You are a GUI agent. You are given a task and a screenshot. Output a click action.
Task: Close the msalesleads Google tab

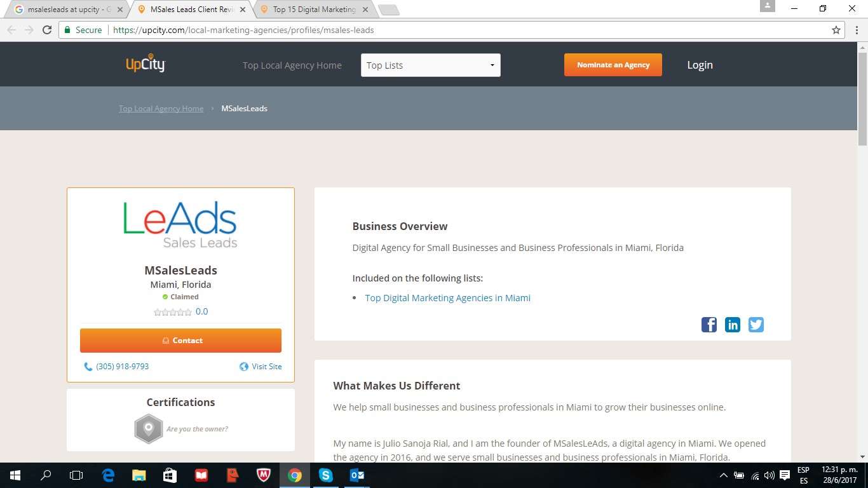(x=120, y=10)
